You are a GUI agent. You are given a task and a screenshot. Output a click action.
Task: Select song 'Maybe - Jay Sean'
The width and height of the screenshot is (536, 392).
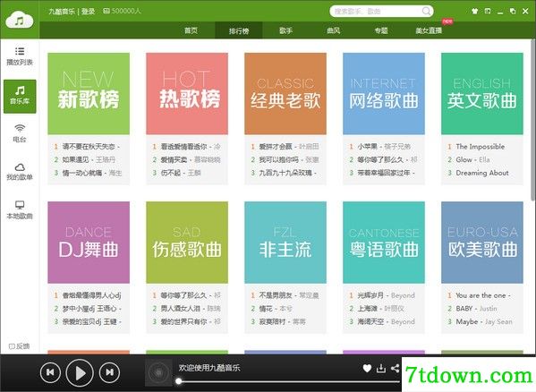coord(484,322)
